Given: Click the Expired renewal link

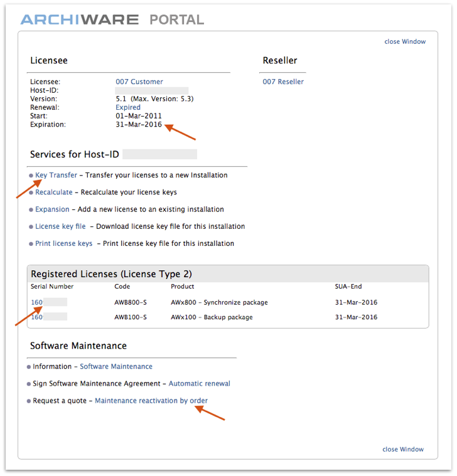Looking at the screenshot, I should tap(128, 107).
